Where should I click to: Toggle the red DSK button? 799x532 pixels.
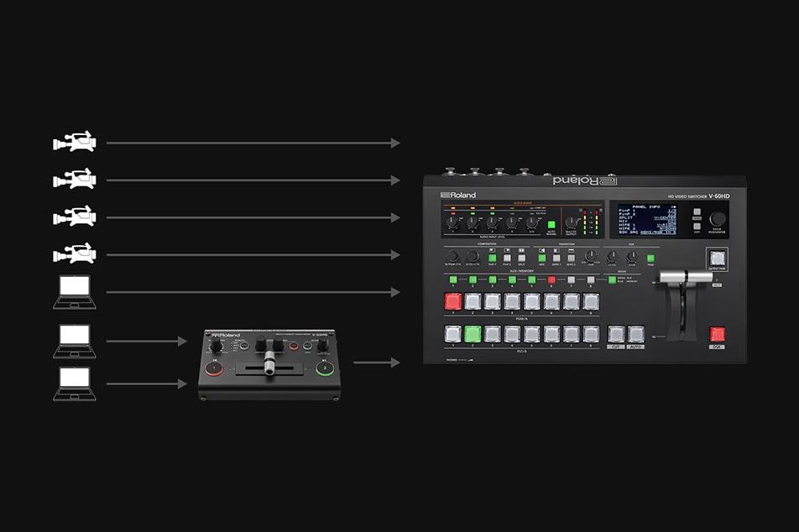click(x=717, y=334)
